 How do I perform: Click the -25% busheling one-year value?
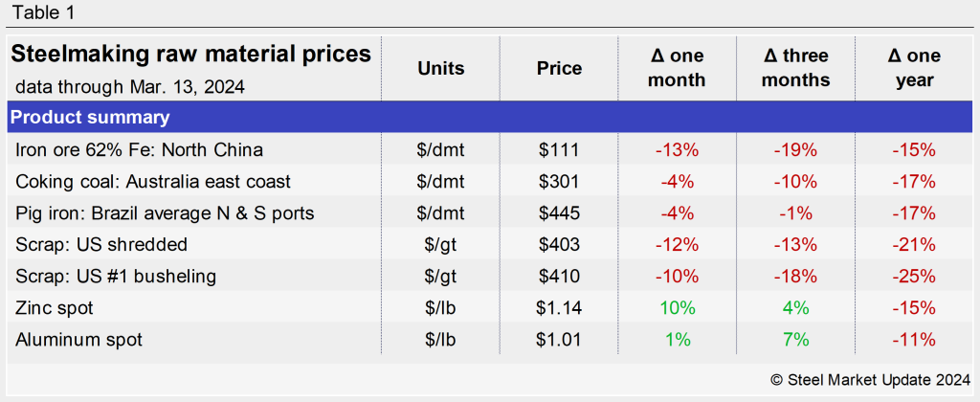click(914, 277)
